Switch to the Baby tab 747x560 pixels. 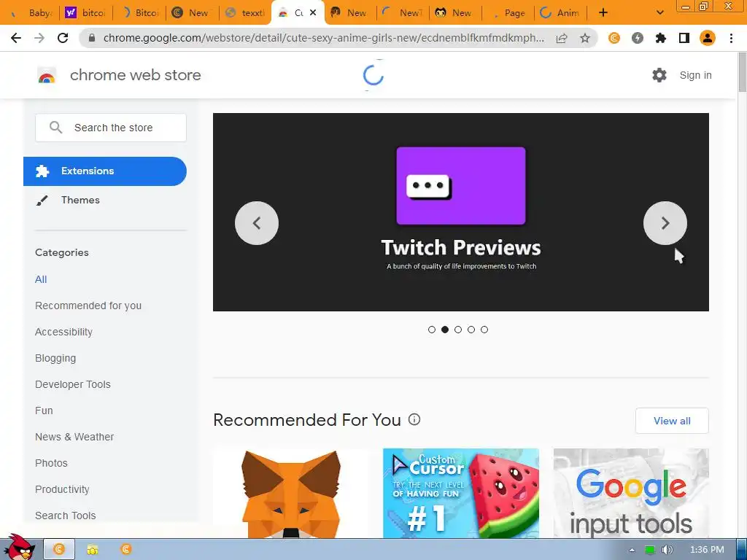[x=32, y=13]
